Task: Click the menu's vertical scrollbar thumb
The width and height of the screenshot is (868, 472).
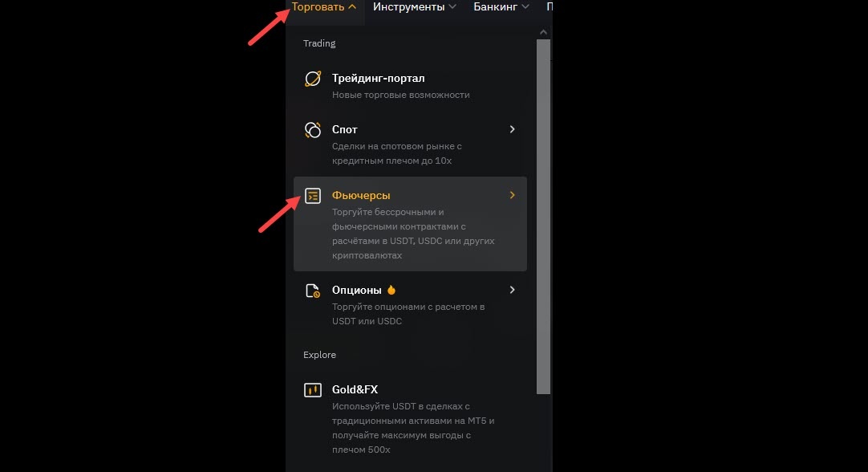Action: (544, 217)
